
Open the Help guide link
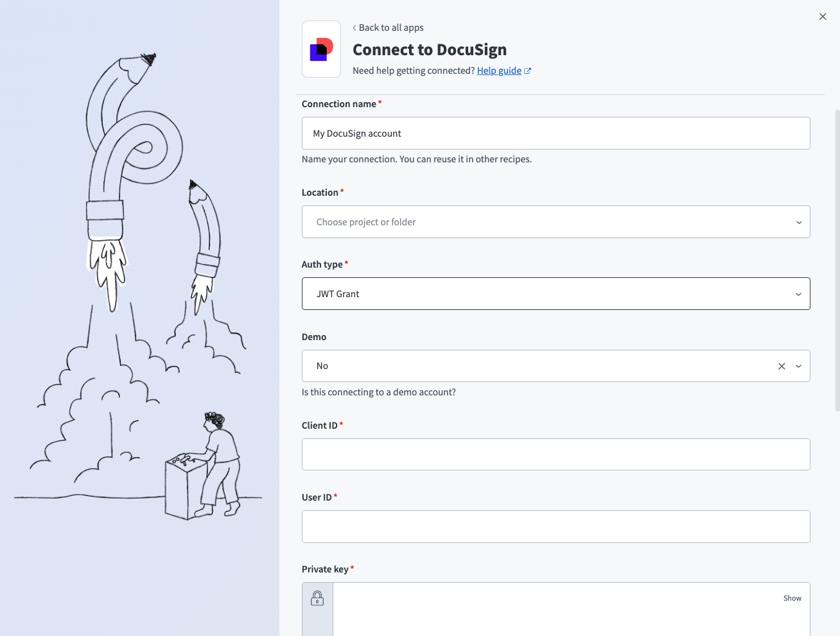point(499,71)
